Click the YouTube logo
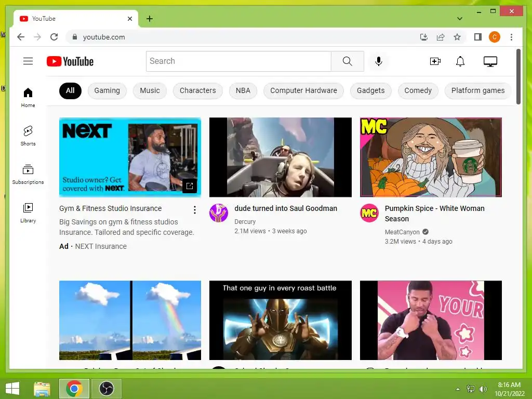Screen dimensions: 532x399 coord(70,61)
